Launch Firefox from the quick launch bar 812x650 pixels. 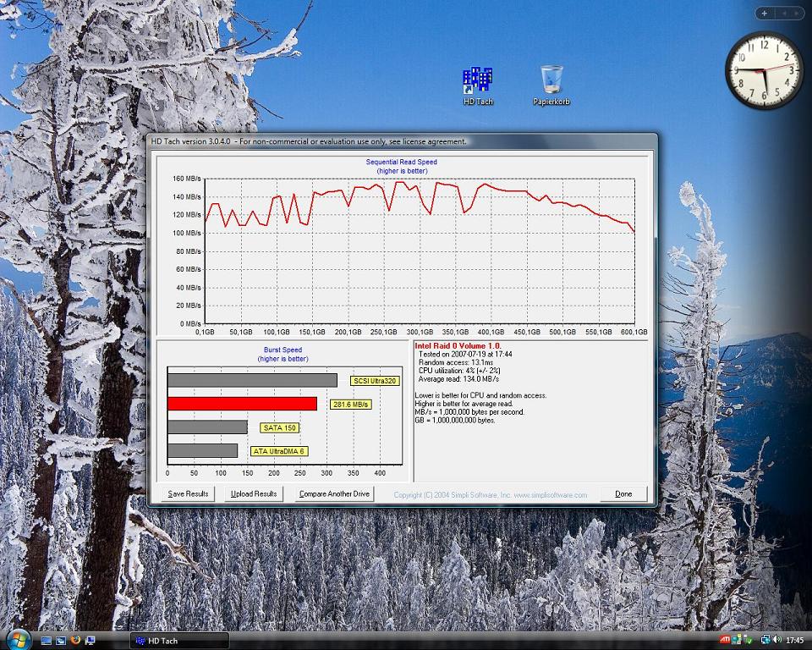coord(75,640)
